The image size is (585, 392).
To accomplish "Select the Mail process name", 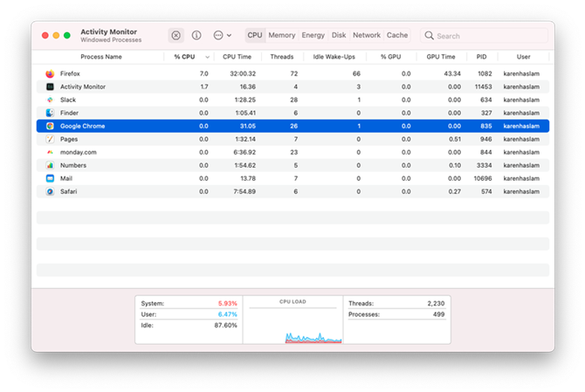I will [66, 178].
